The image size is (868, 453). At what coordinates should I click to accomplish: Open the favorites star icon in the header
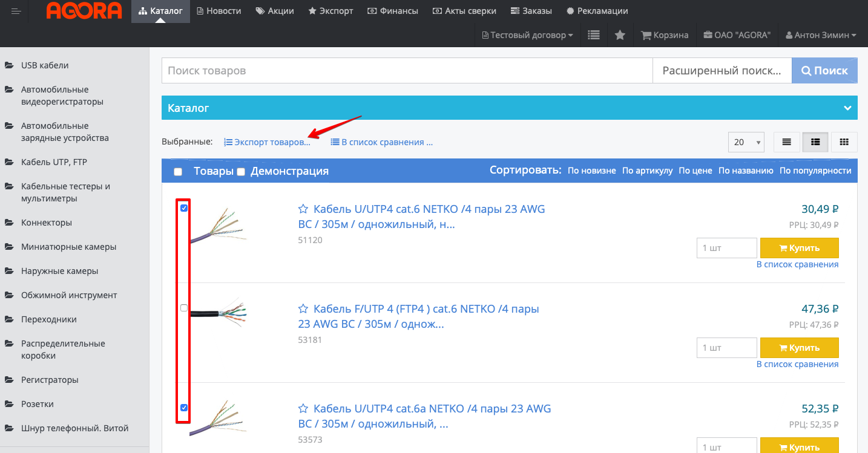pyautogui.click(x=620, y=35)
